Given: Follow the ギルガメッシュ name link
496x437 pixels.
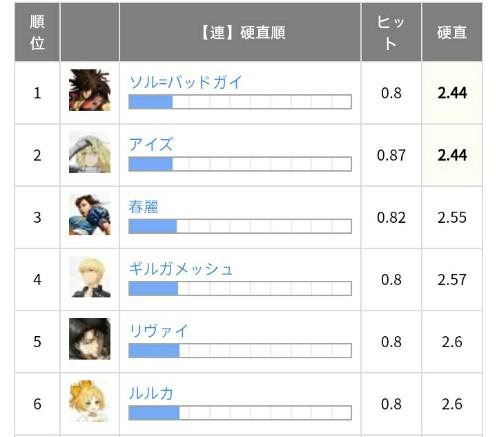Looking at the screenshot, I should (180, 269).
